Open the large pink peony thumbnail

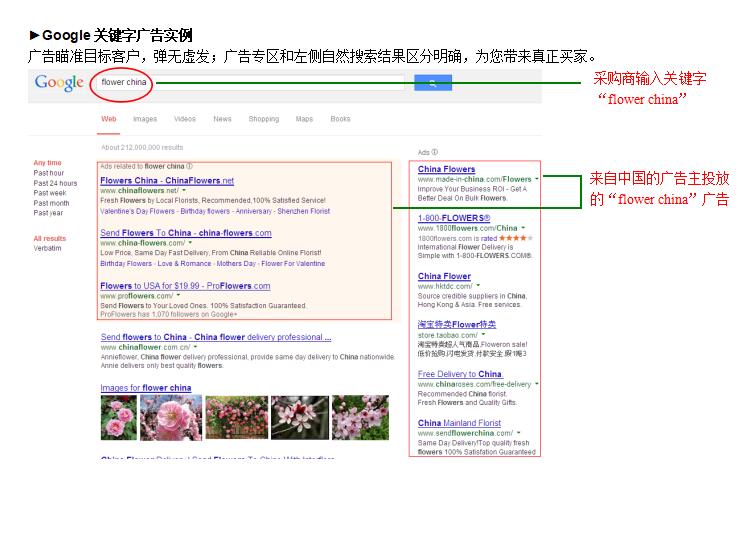pos(171,417)
